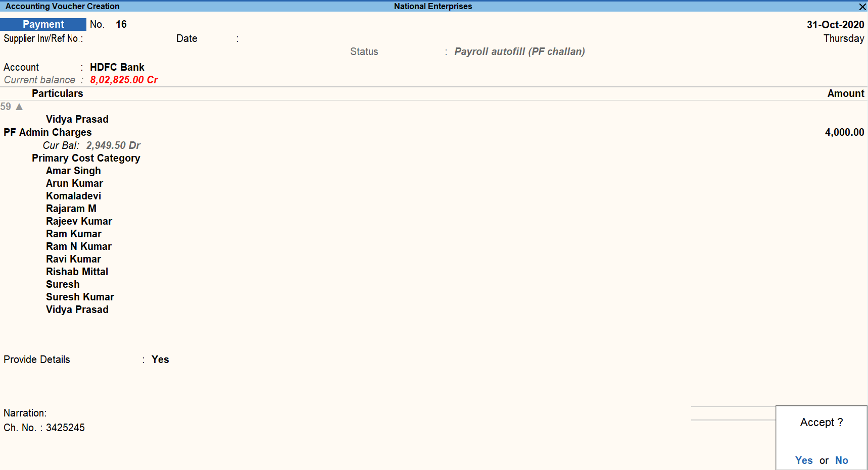868x470 pixels.
Task: Select Amar Singh from the cost centre list
Action: coord(73,171)
